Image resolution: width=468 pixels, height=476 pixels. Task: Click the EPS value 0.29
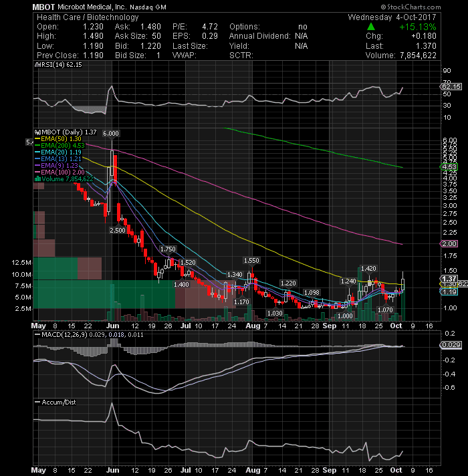210,36
